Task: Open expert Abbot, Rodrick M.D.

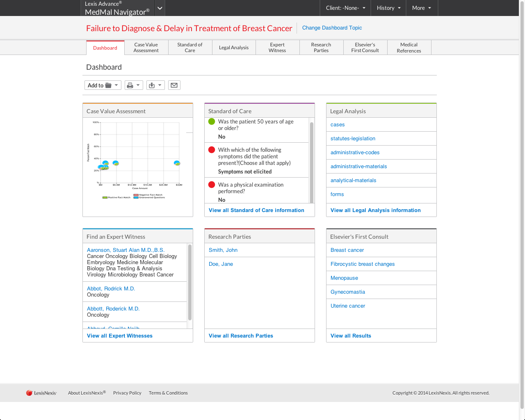Action: coord(111,288)
